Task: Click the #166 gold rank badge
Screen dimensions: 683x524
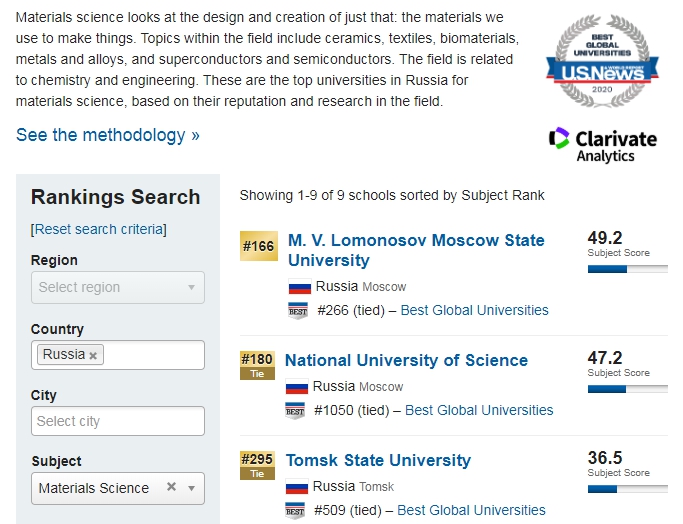Action: (258, 245)
